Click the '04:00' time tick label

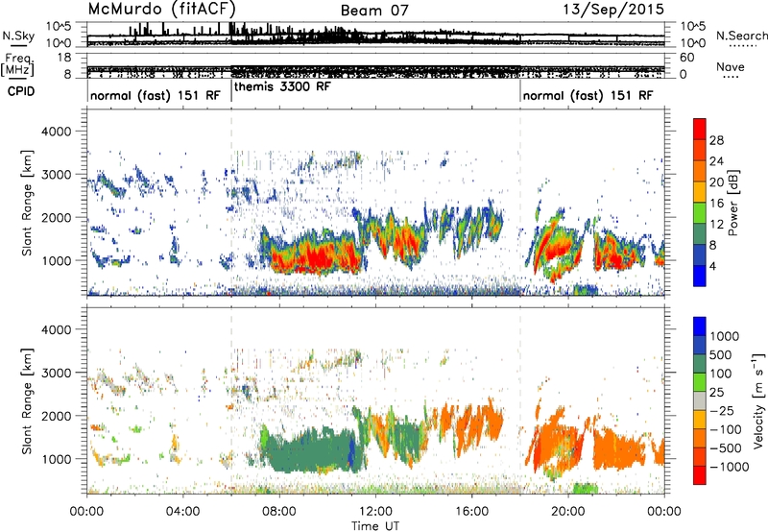(x=183, y=512)
